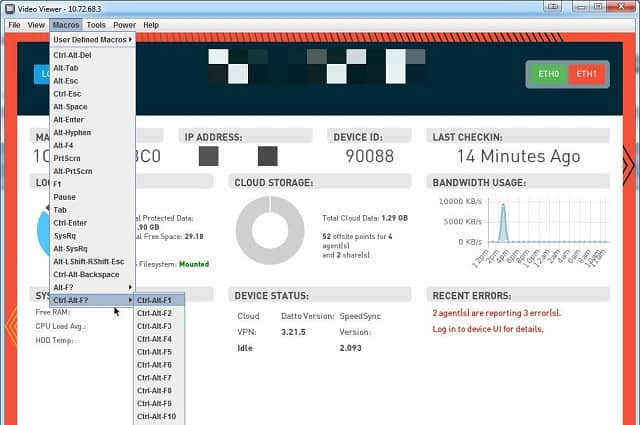
Task: Click the Help menu
Action: click(x=151, y=25)
